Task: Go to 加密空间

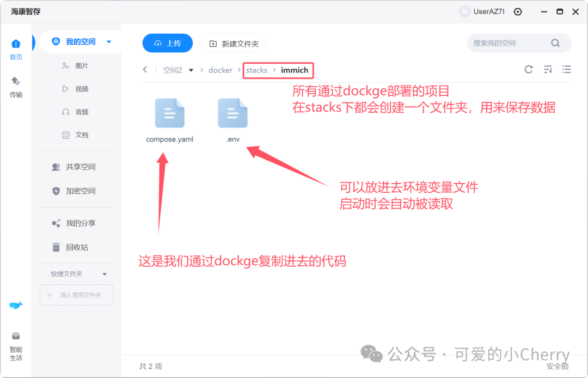Action: (x=73, y=191)
